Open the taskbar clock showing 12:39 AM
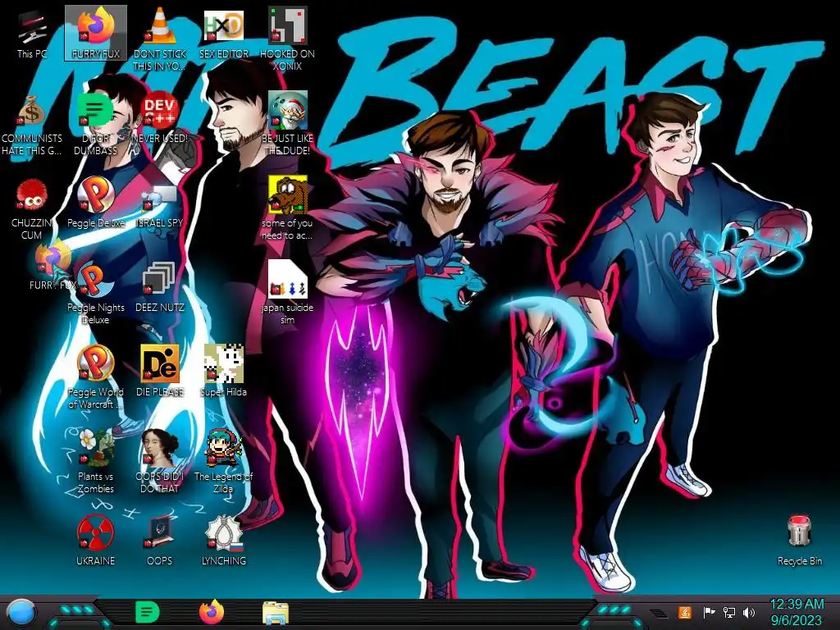Viewport: 840px width, 630px height. 797,612
